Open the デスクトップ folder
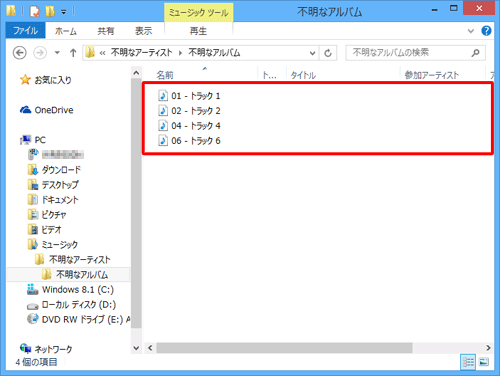Viewport: 500px width, 376px height. coord(60,185)
